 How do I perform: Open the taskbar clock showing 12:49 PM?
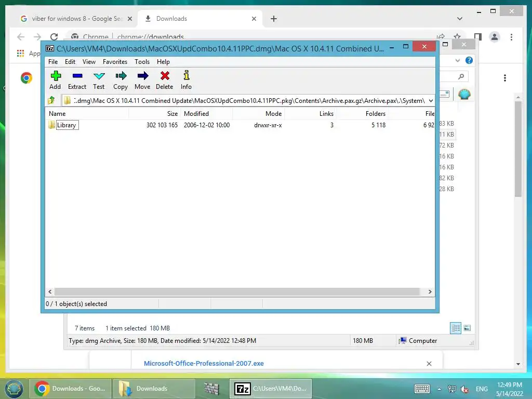coord(509,389)
